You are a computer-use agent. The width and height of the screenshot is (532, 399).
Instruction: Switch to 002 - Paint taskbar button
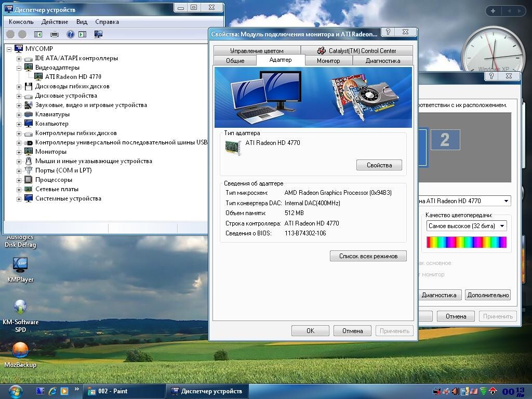(124, 391)
